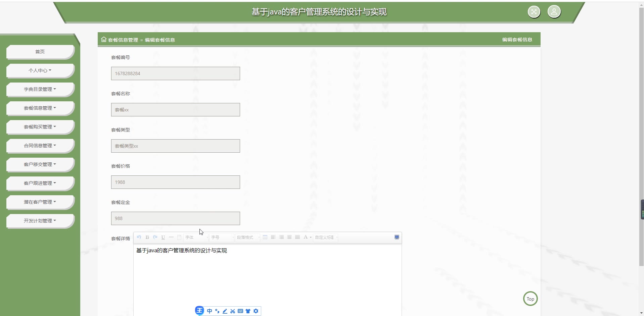The height and width of the screenshot is (316, 644).
Task: Expand the 套餐信息管理 sidebar menu
Action: pyautogui.click(x=40, y=108)
